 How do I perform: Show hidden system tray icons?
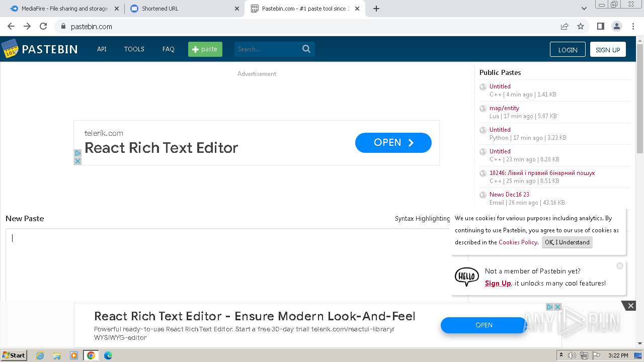[561, 355]
